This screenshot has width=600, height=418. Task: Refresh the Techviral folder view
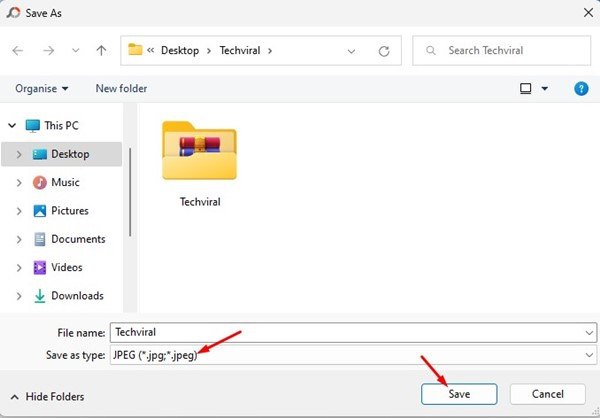384,51
